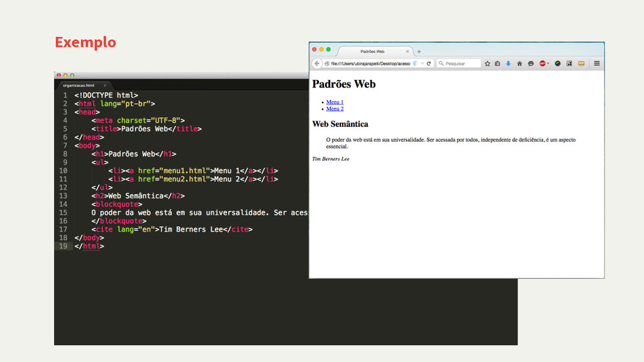Click the closing </body> tag line

pyautogui.click(x=89, y=238)
